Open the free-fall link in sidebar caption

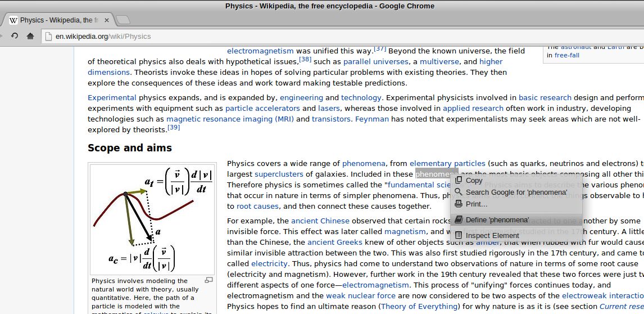(567, 55)
